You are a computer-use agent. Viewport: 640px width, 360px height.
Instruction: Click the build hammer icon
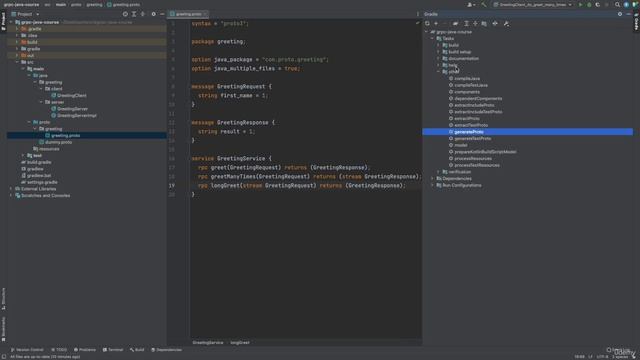tap(484, 4)
